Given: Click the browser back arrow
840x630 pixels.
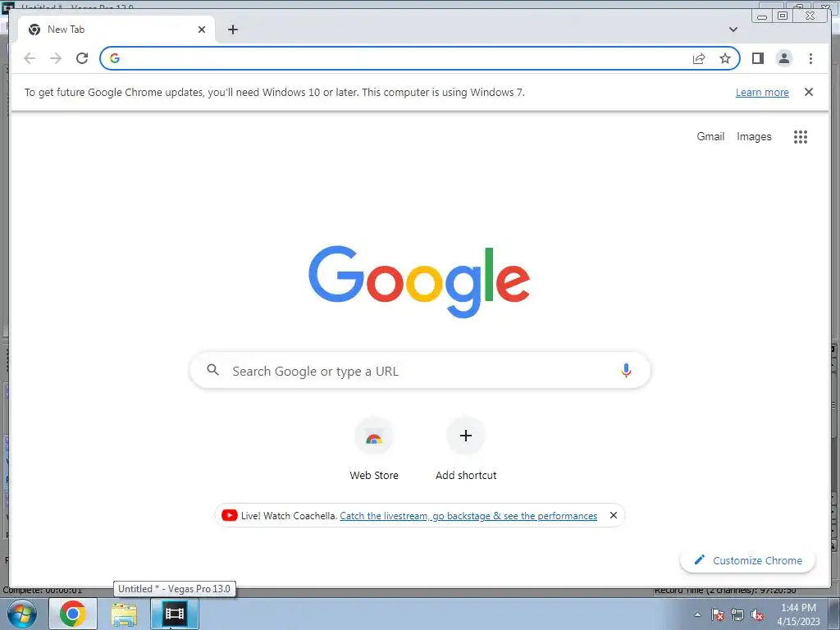Looking at the screenshot, I should click(30, 58).
